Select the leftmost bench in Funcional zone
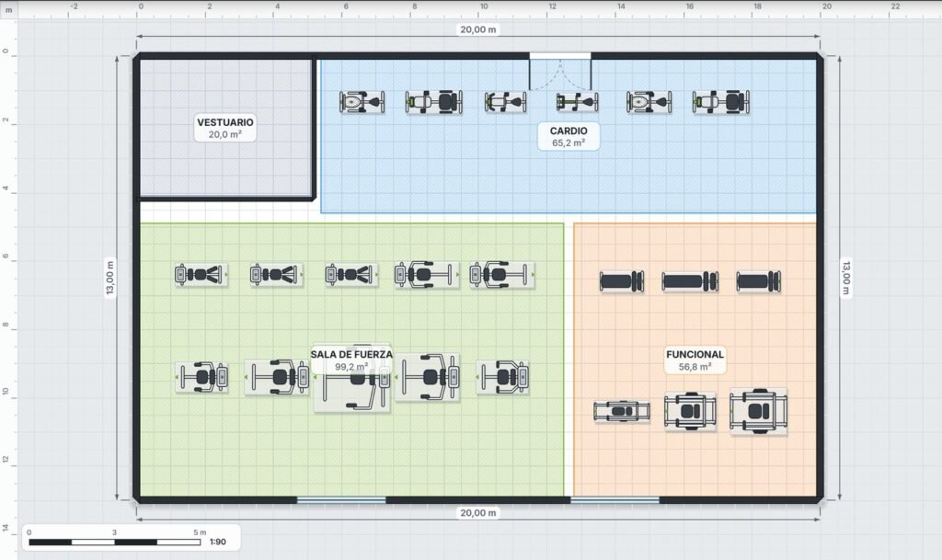Image resolution: width=942 pixels, height=560 pixels. pyautogui.click(x=622, y=280)
